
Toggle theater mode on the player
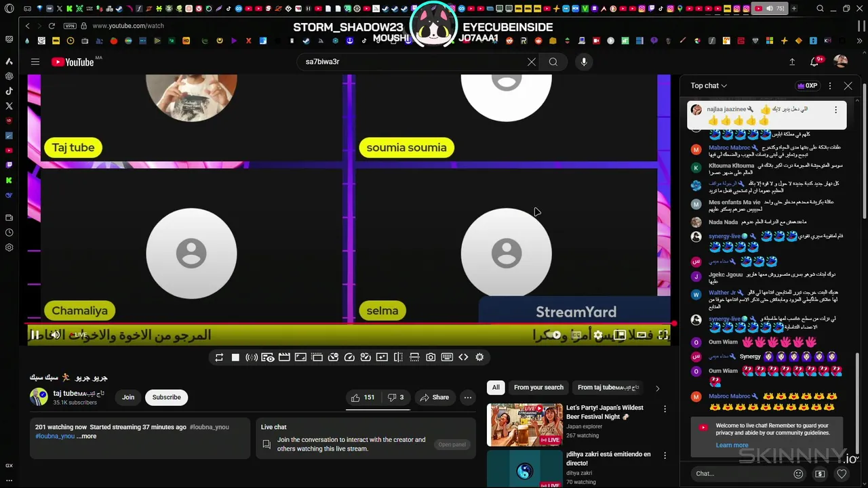coord(642,335)
